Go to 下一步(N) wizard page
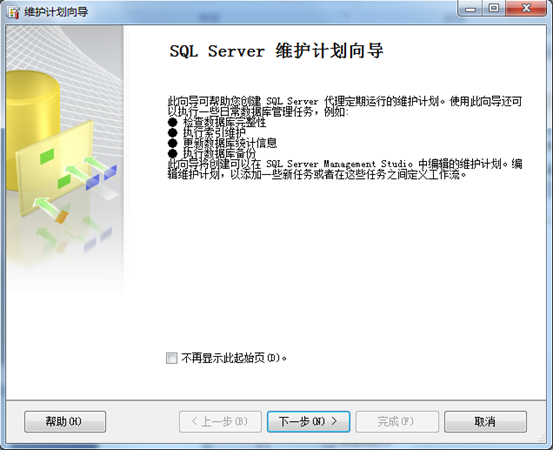Screen dimensions: 553x450 [x=308, y=421]
